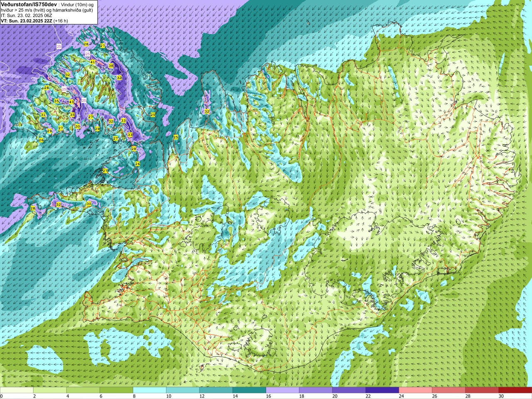
Task: Click the 10–12 m/s turquoise legend swatch
Action: point(183,390)
